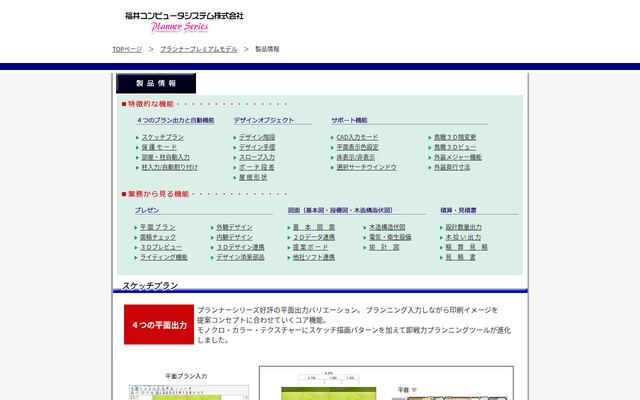
Task: Open the 外装メジャー機能 link
Action: [458, 157]
